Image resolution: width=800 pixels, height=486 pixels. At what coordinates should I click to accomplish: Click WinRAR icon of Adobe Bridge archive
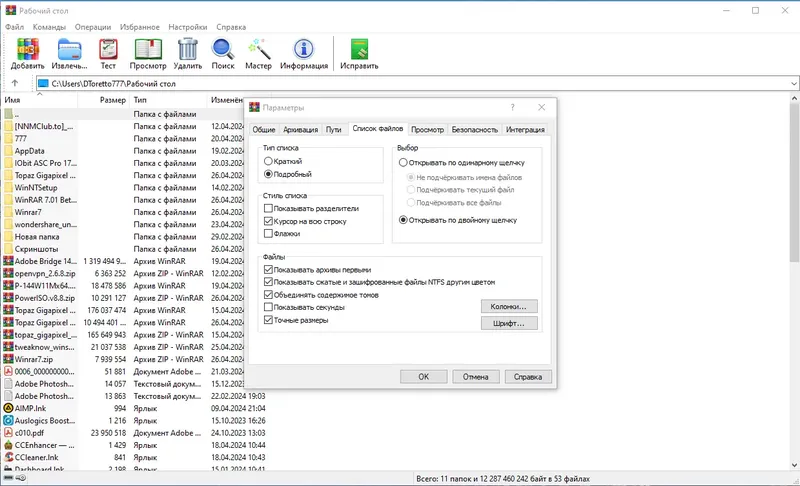tap(8, 261)
